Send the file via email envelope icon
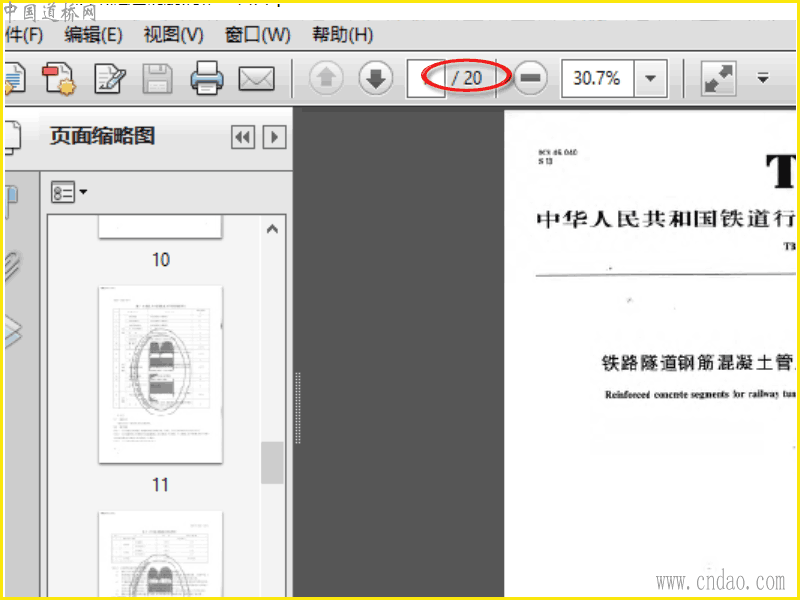Viewport: 800px width, 600px height. click(256, 79)
